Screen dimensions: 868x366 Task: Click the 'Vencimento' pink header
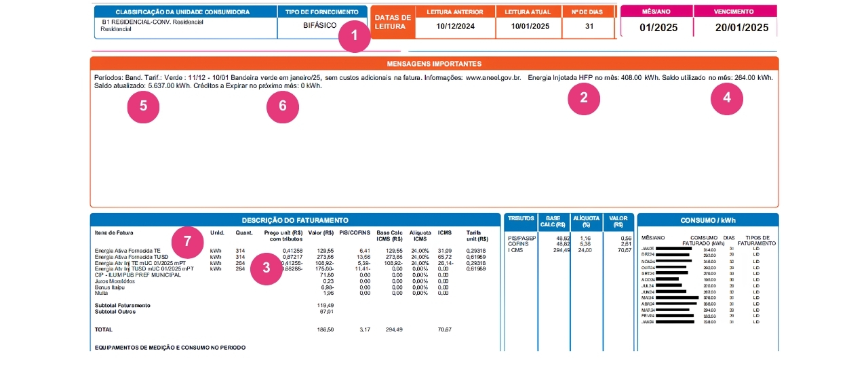[x=734, y=12]
